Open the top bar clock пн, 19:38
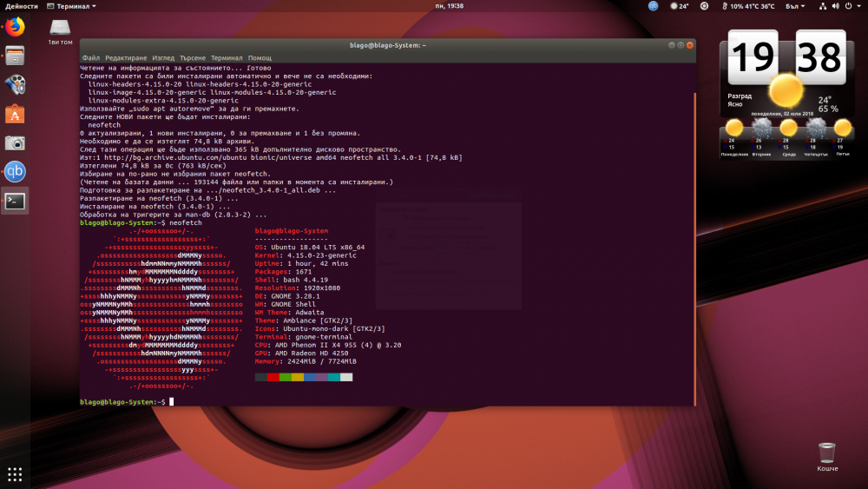This screenshot has height=489, width=868. pyautogui.click(x=449, y=6)
